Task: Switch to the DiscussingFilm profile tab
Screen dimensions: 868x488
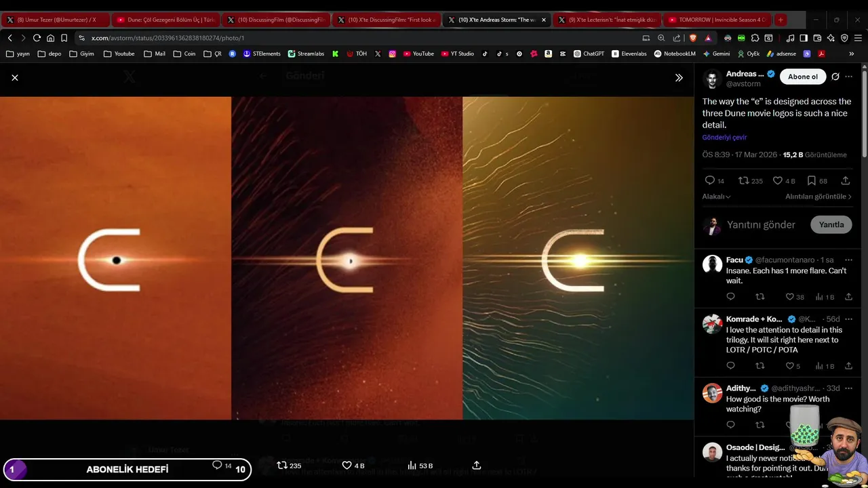Action: click(275, 20)
